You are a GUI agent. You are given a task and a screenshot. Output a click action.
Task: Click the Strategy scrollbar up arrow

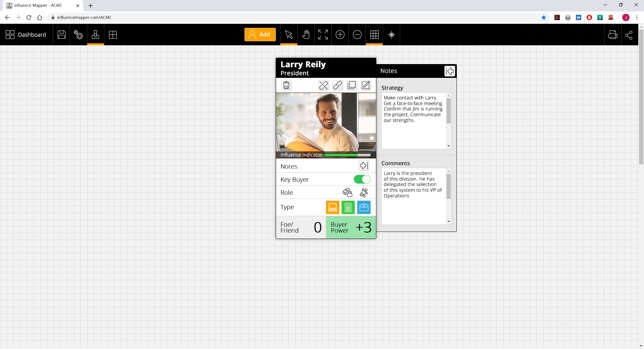pos(448,96)
